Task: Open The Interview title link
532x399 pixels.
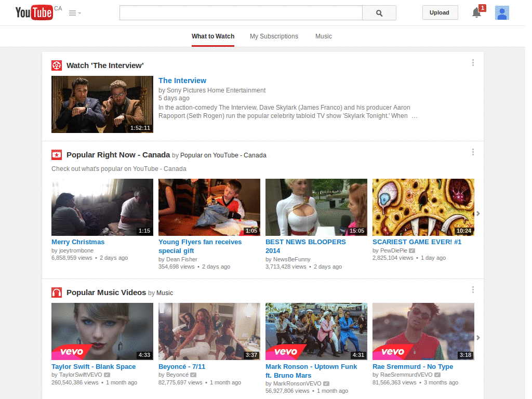Action: [182, 81]
